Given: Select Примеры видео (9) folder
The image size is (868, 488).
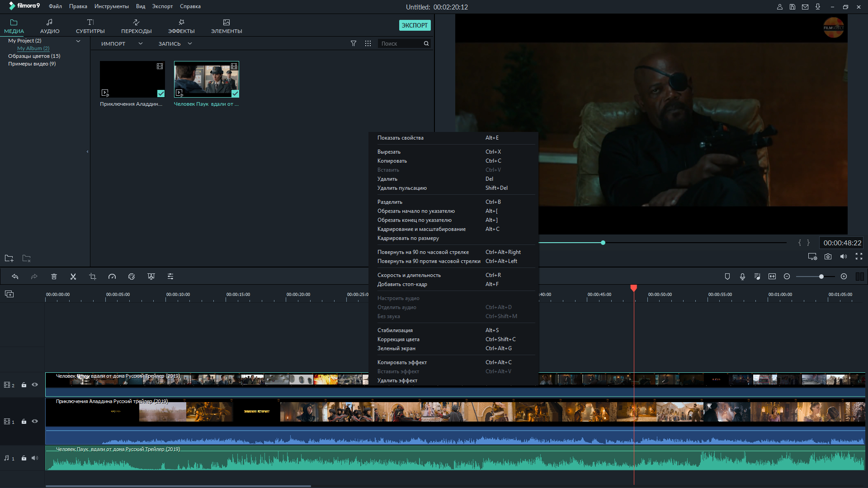Looking at the screenshot, I should click(x=32, y=64).
